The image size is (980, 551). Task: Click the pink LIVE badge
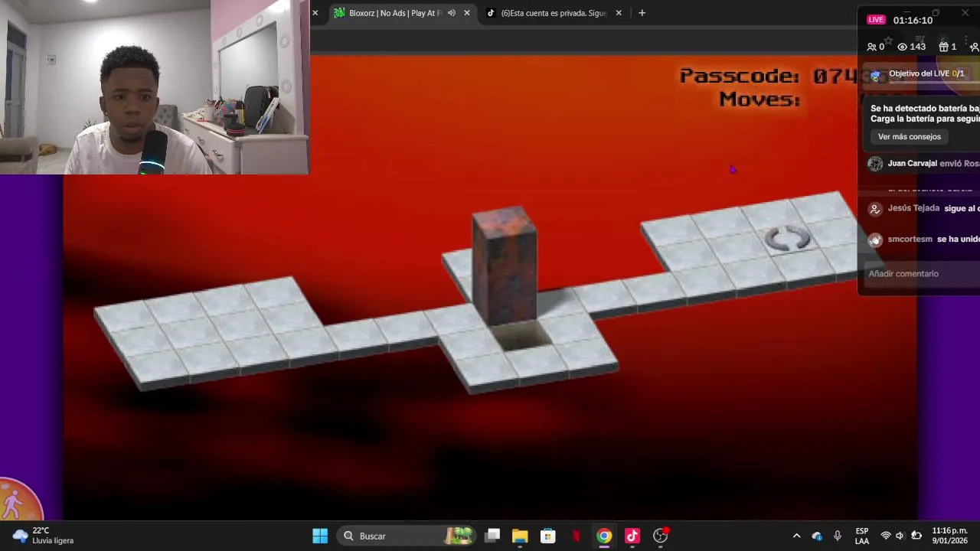(x=876, y=20)
